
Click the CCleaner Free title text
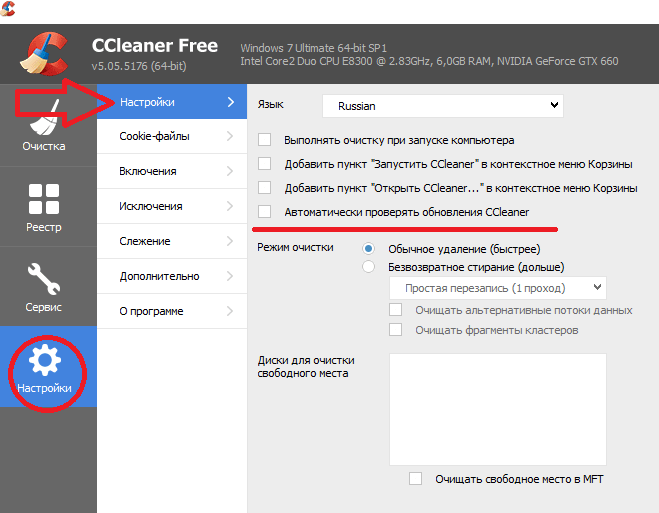155,45
